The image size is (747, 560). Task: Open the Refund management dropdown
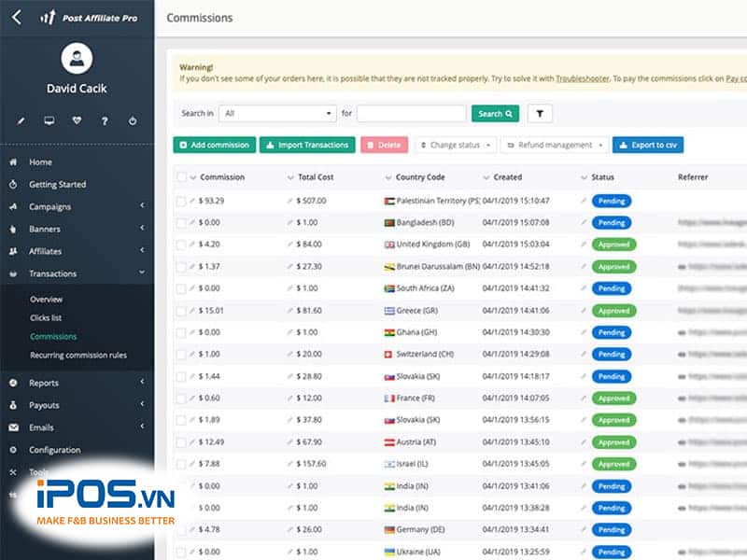[555, 146]
